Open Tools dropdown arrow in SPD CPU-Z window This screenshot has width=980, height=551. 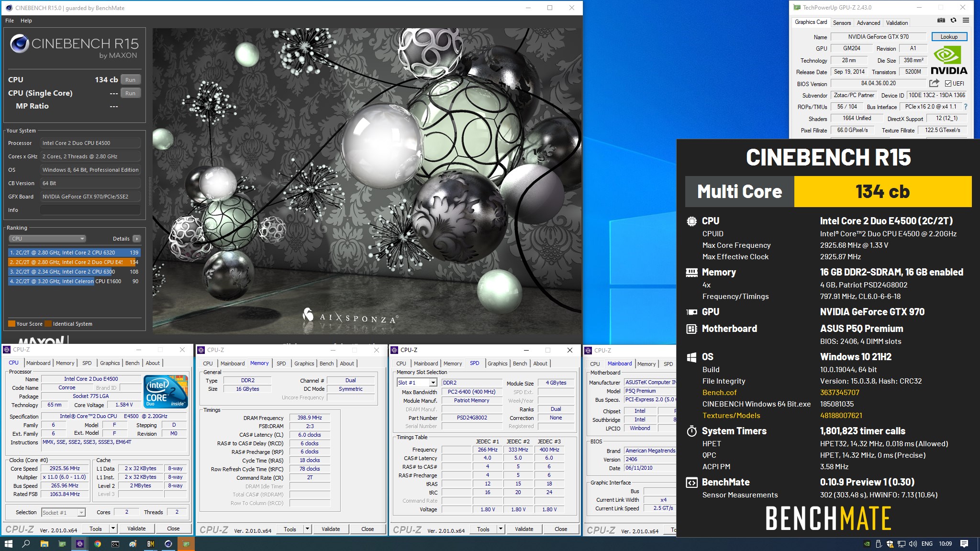(x=501, y=529)
